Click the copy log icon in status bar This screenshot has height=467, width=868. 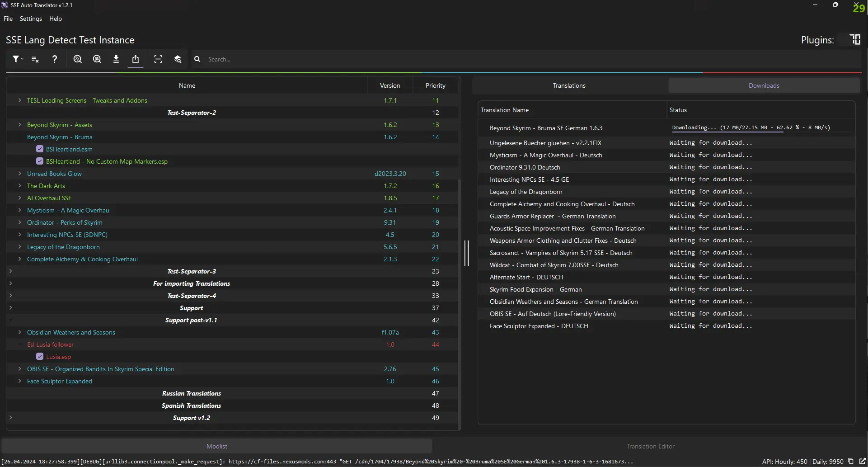[851, 462]
